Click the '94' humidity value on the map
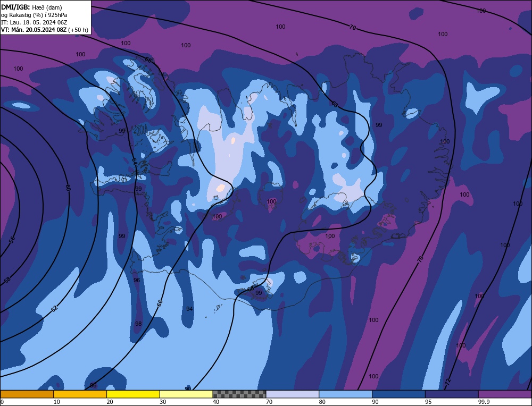The image size is (532, 406). point(190,309)
